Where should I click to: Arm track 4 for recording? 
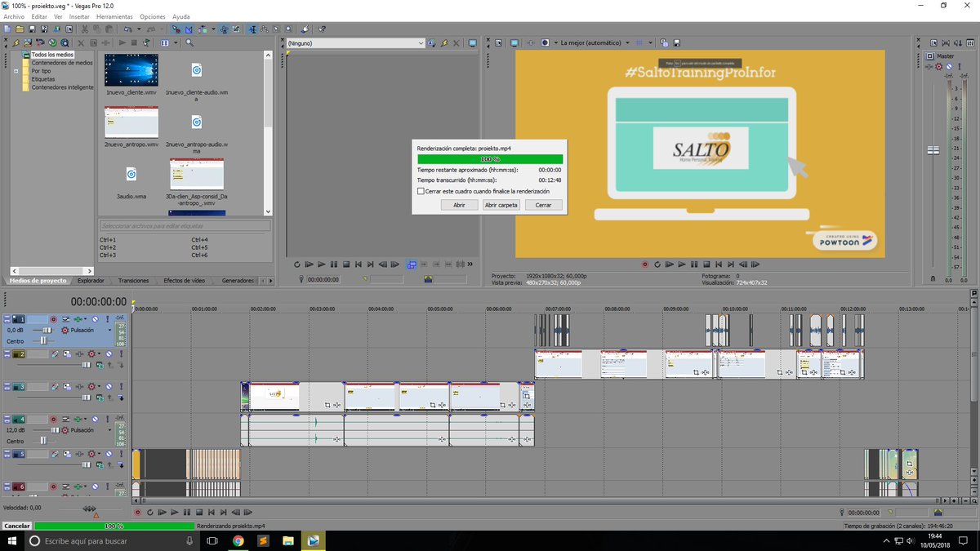coord(54,419)
